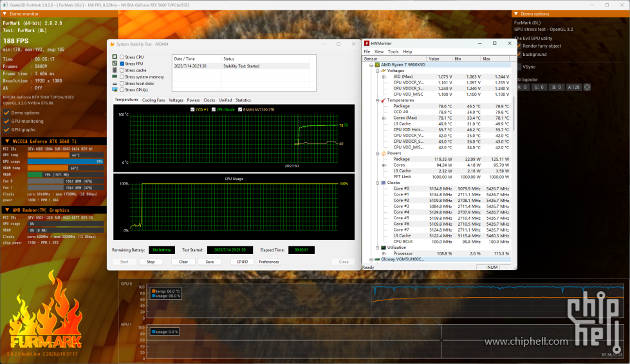Collapse the NVIDIA GeForce RTX 5060 Ti section
Screen dimensions: 630x364
tap(7, 141)
